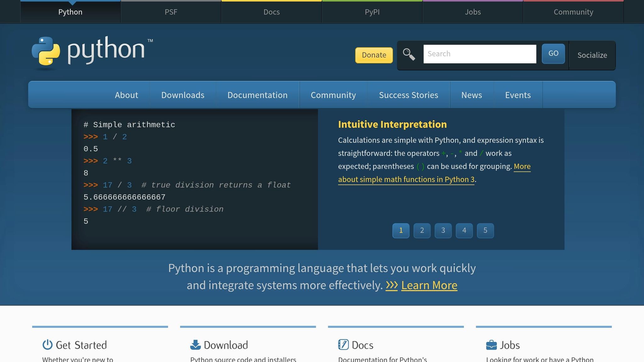Click the Jobs briefcase icon
Image resolution: width=644 pixels, height=362 pixels.
[x=491, y=345]
